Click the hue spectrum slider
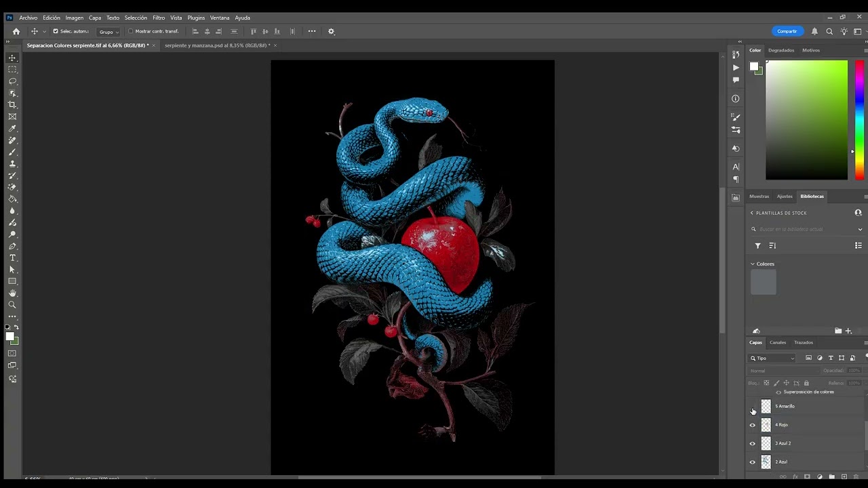Viewport: 868px width, 488px height. (859, 120)
